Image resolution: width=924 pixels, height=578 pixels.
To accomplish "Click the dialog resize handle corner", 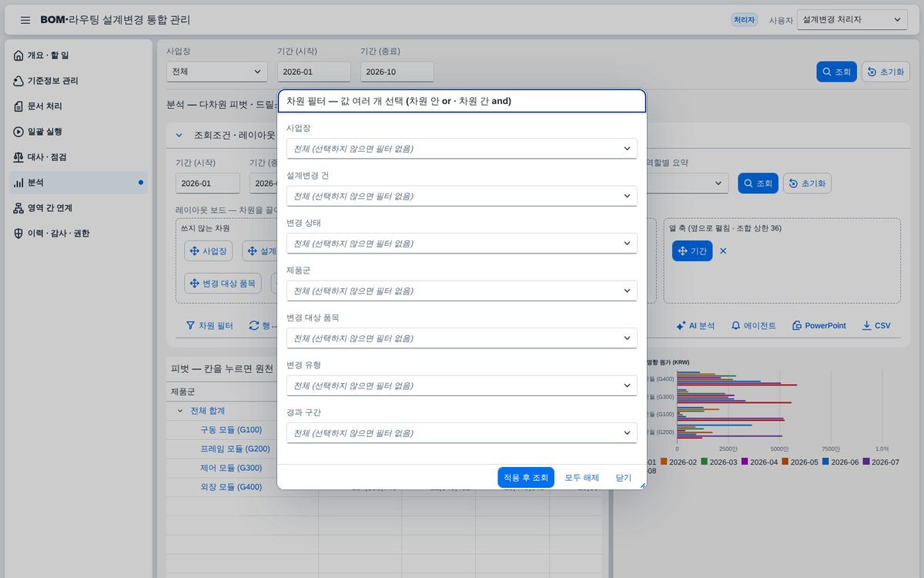I will [642, 485].
